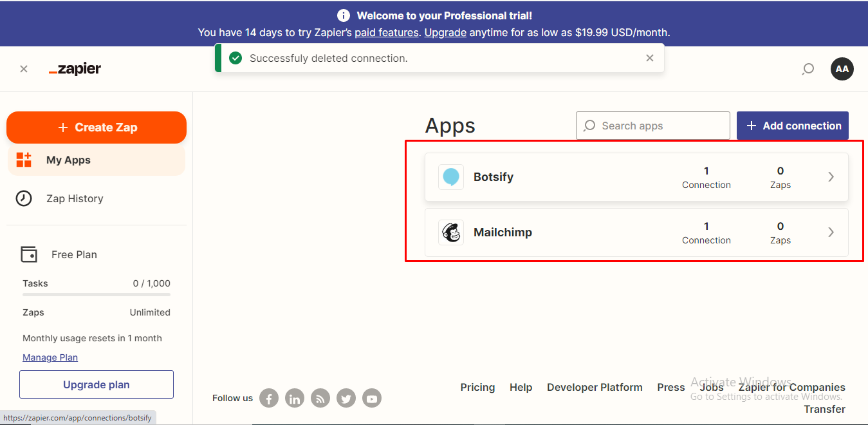Visit the Developer Platform link
The width and height of the screenshot is (868, 425).
pos(595,387)
